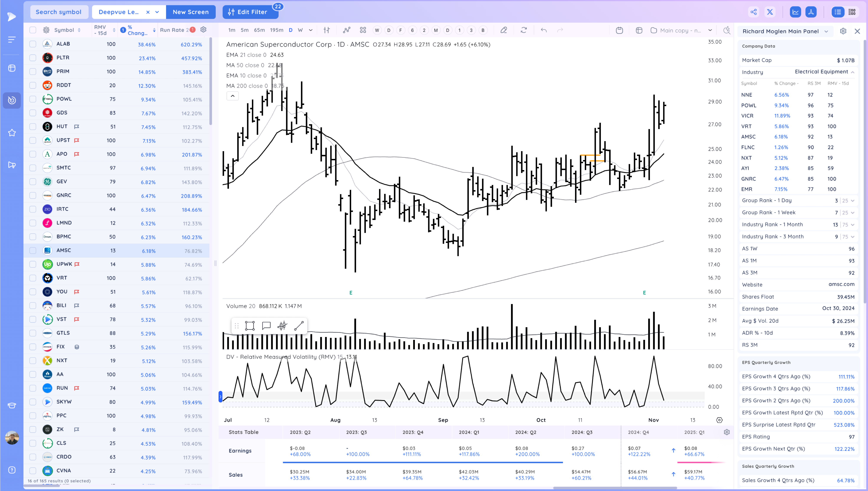The image size is (868, 491).
Task: Click the X (Twitter) share icon
Action: (770, 12)
